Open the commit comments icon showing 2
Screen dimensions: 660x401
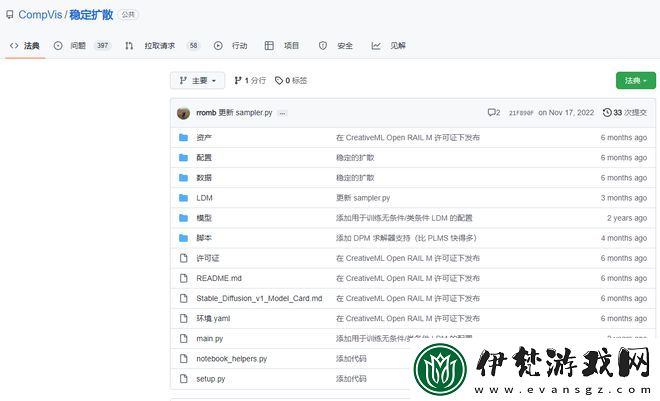(x=494, y=113)
